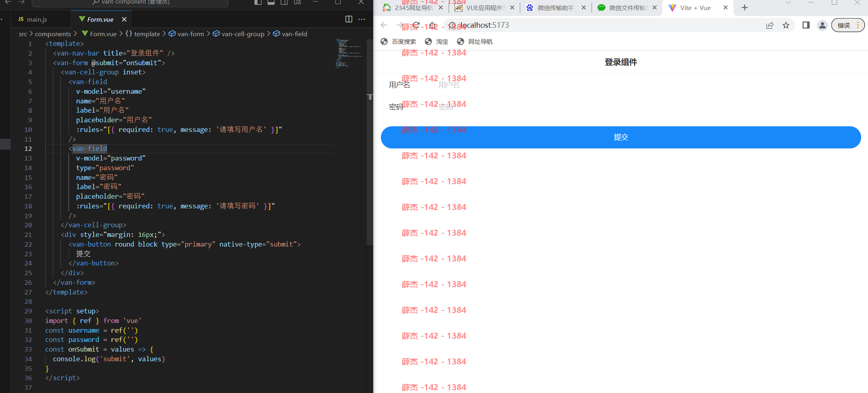Close the Vite + Vue browser tab
The height and width of the screenshot is (393, 868).
(725, 8)
